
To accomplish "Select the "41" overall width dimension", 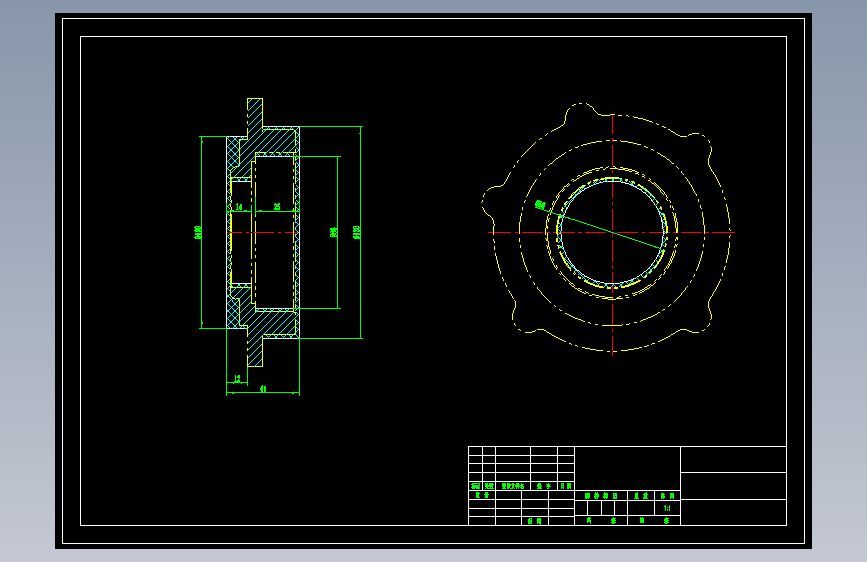I will 263,389.
